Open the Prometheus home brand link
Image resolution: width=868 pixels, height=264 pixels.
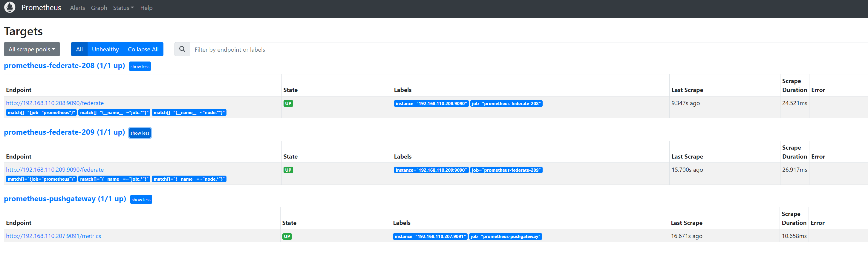click(41, 7)
